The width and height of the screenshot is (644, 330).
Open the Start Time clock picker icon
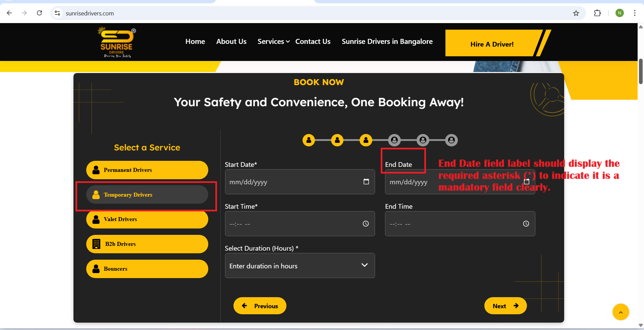366,224
